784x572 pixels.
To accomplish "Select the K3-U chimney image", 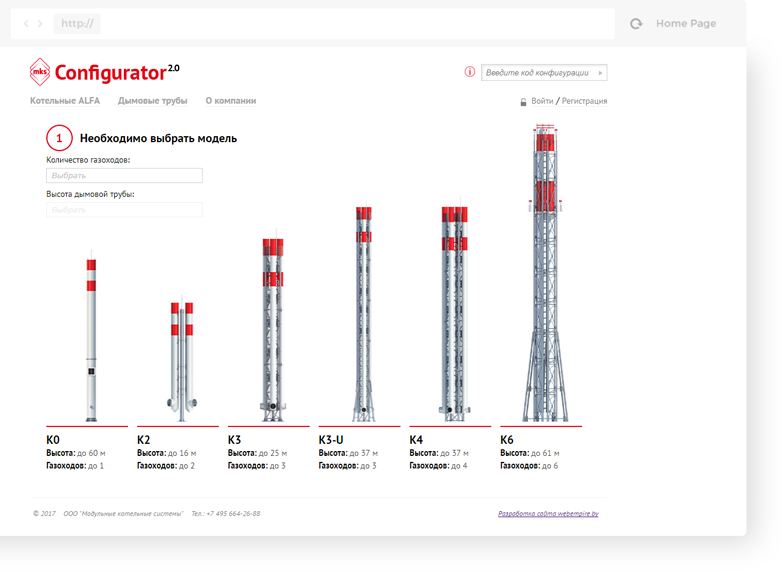I will [364, 312].
